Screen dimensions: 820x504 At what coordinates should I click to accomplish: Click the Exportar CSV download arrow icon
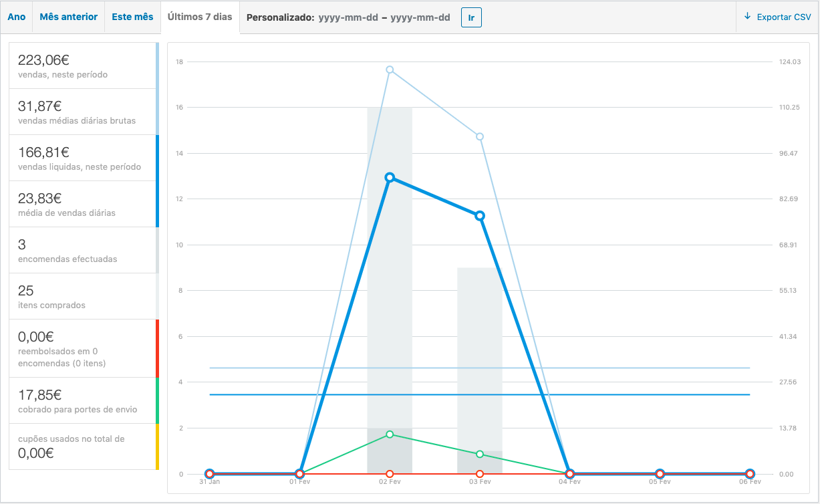pyautogui.click(x=747, y=16)
